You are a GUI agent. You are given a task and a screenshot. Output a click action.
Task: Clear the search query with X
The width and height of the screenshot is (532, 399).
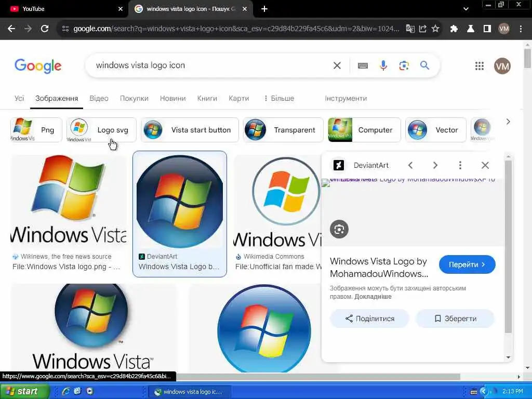[337, 65]
